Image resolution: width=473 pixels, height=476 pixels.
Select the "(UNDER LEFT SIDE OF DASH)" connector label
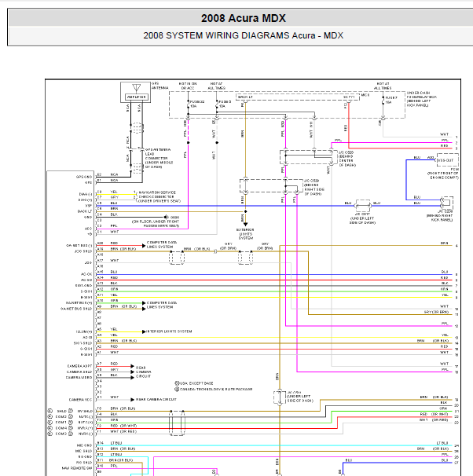tap(362, 221)
